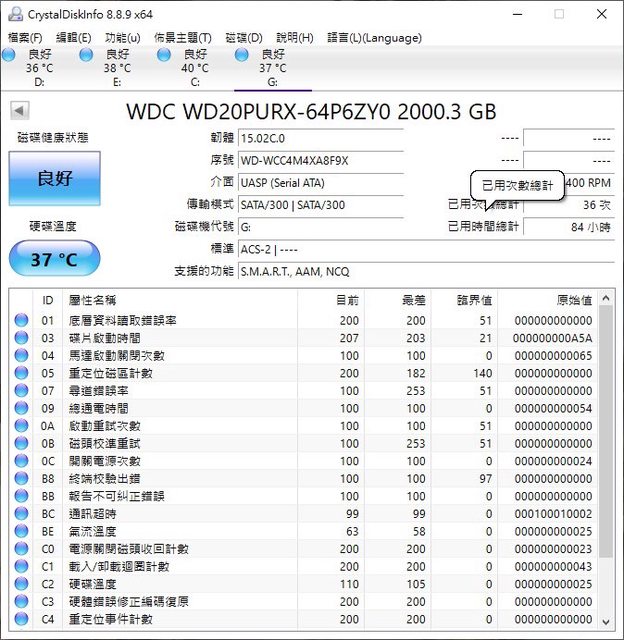The image size is (624, 640).
Task: Click the status orb for attribute 05
Action: 21,374
